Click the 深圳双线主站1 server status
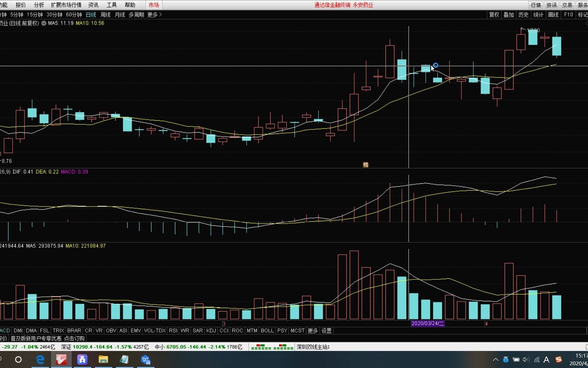 313,347
